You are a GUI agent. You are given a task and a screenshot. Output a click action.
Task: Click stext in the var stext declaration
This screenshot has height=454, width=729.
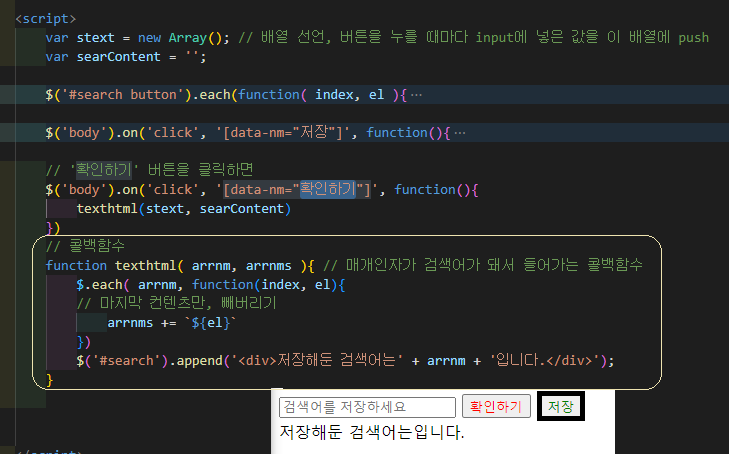(95, 38)
